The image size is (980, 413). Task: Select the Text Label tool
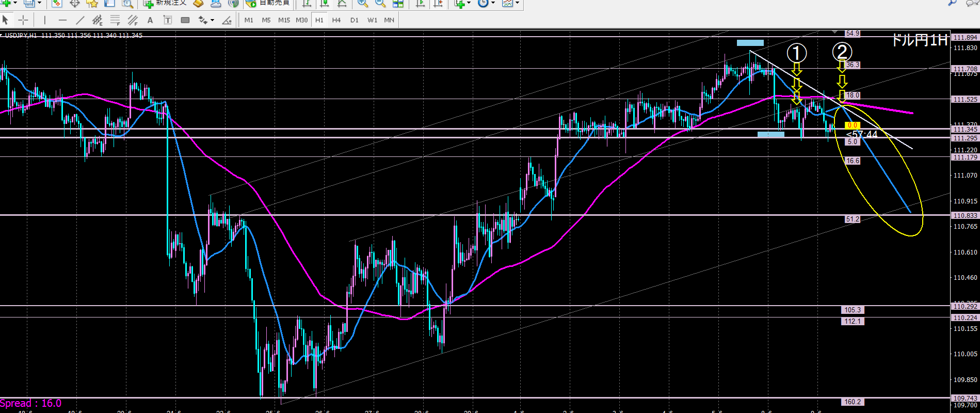pyautogui.click(x=168, y=20)
